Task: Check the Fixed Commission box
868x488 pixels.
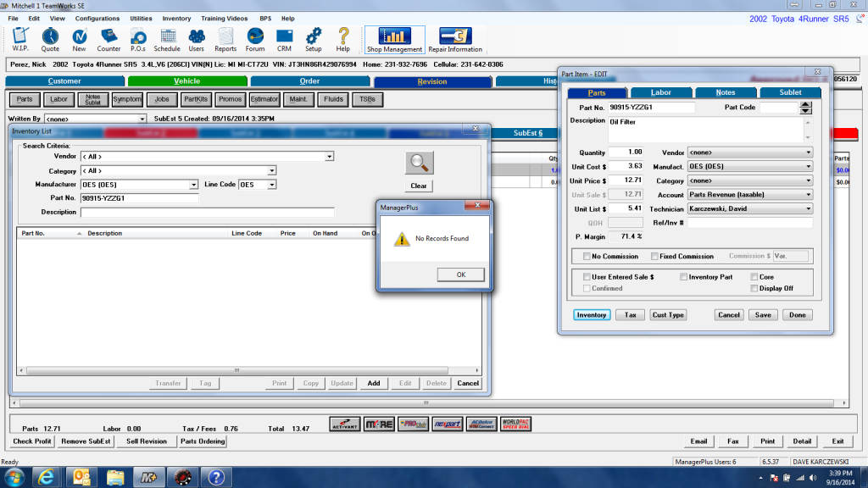Action: click(655, 256)
